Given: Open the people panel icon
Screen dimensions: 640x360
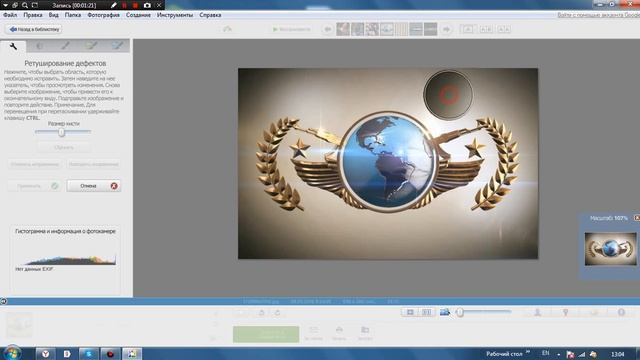Looking at the screenshot, I should coord(538,312).
